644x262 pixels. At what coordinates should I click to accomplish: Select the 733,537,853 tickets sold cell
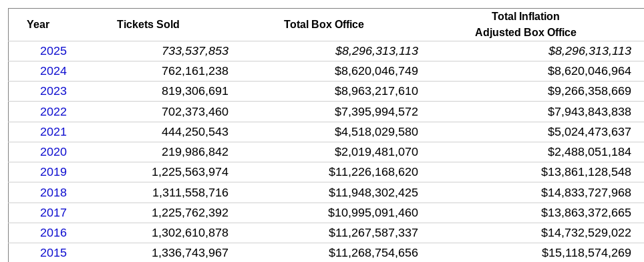195,51
